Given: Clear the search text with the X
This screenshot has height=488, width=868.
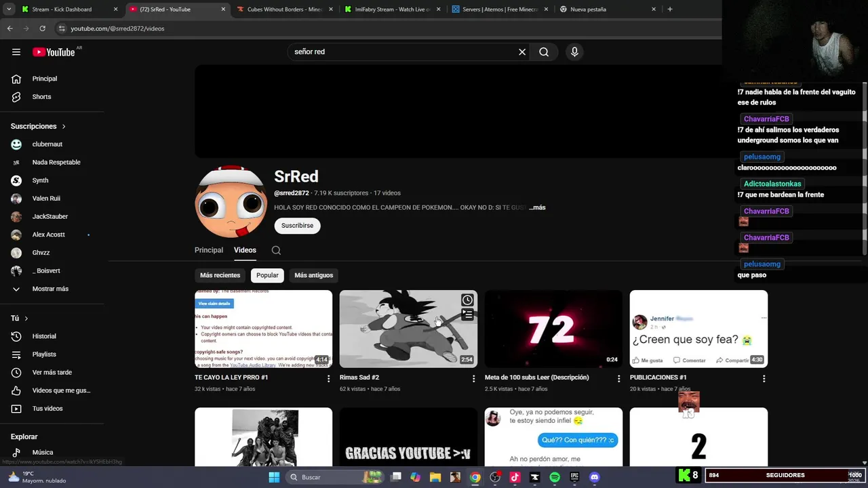Looking at the screenshot, I should 522,52.
